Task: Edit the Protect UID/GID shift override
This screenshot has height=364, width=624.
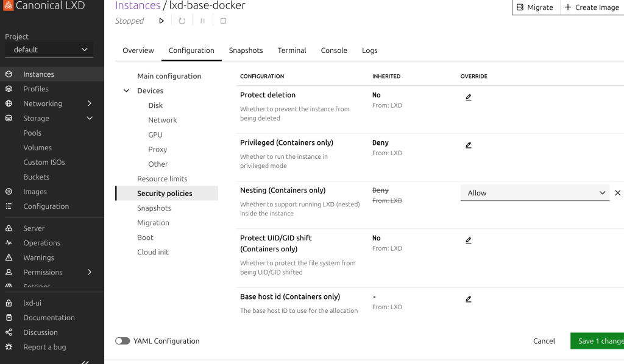Action: (468, 240)
